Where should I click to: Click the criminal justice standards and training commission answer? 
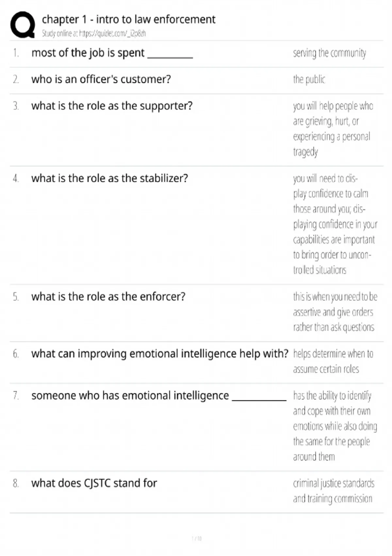click(x=333, y=491)
